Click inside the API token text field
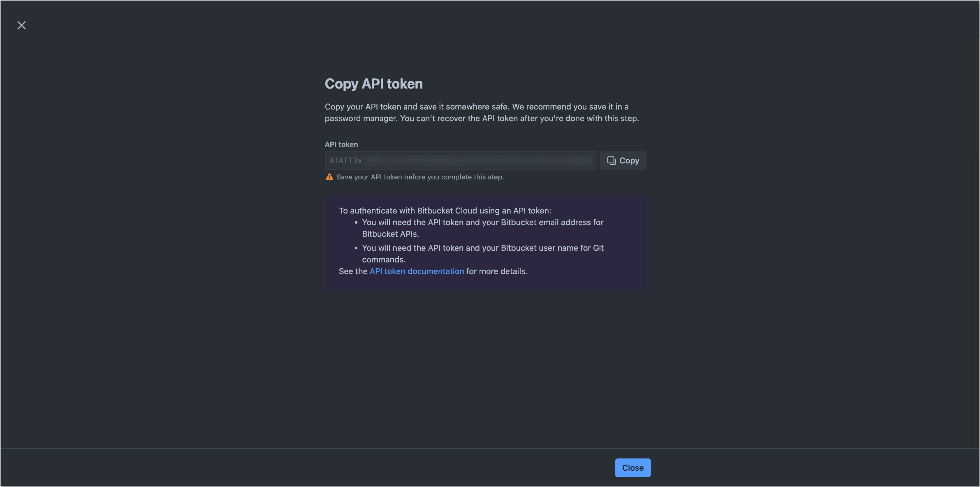This screenshot has height=487, width=980. (x=460, y=160)
